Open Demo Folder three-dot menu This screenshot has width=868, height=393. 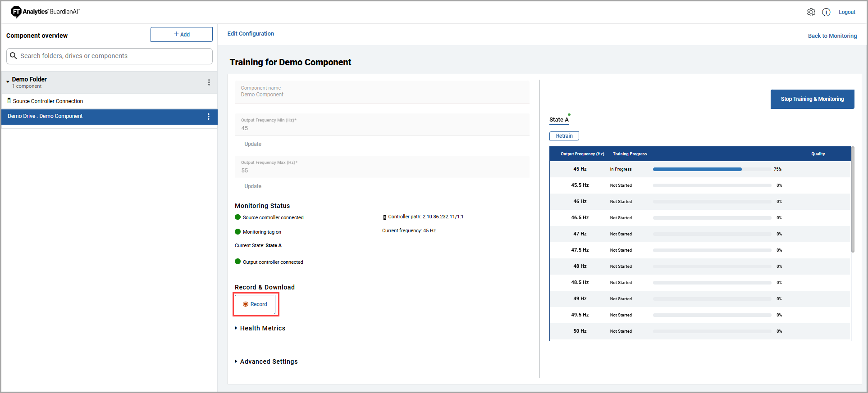[x=209, y=82]
